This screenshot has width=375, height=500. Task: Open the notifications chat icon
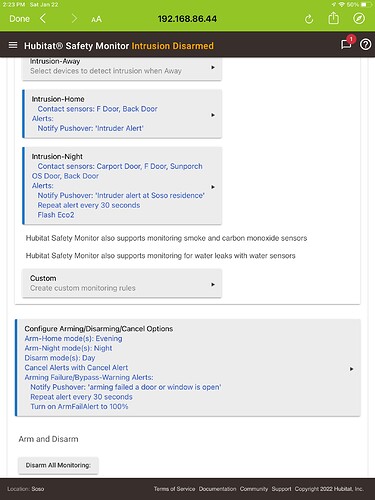tap(346, 44)
